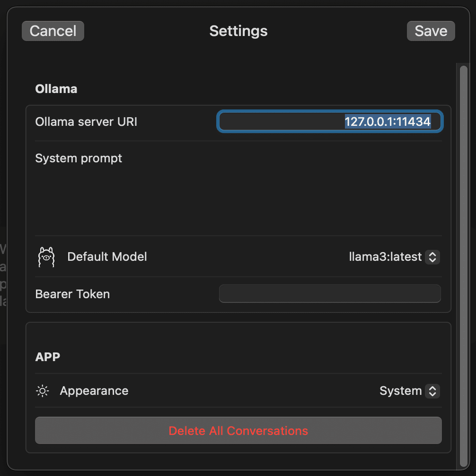Click the Default Model label
Viewport: 476px width, 476px height.
[x=107, y=257]
